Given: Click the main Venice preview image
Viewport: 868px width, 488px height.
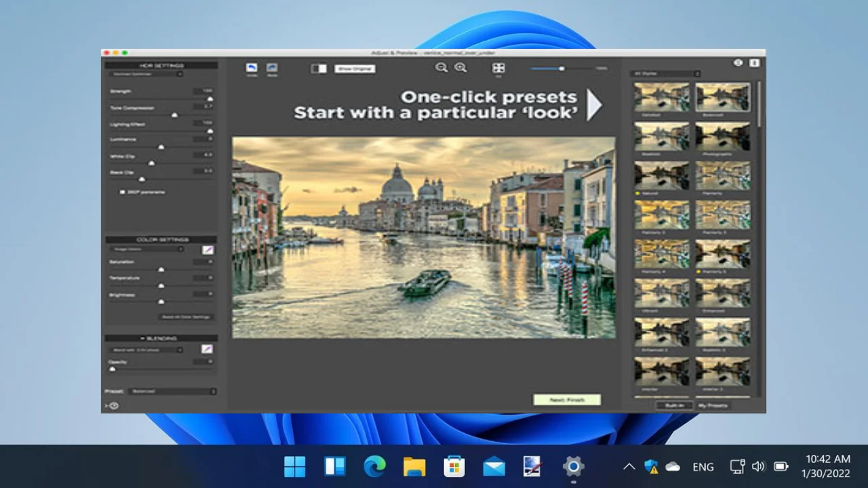Looking at the screenshot, I should pyautogui.click(x=424, y=237).
